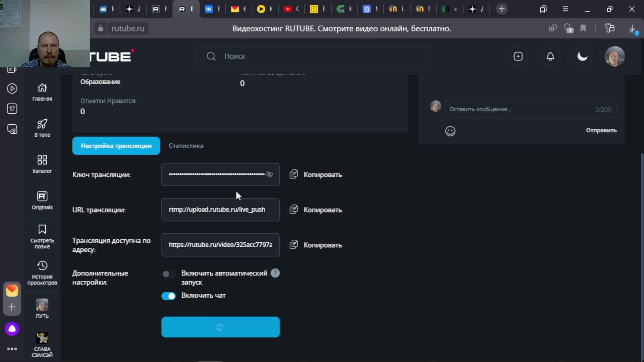Screen dimensions: 644x362
Task: Open the emoji picker in chat
Action: (450, 131)
